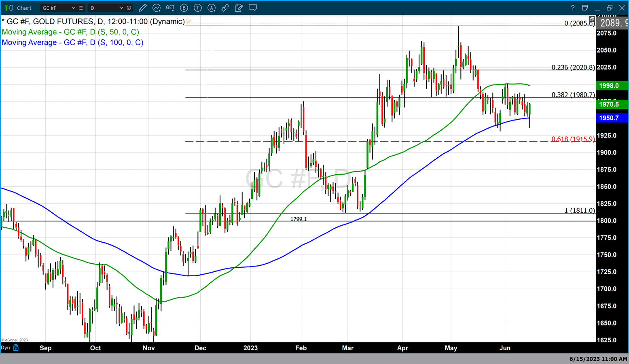Select the pencil drawing tool

[142, 8]
